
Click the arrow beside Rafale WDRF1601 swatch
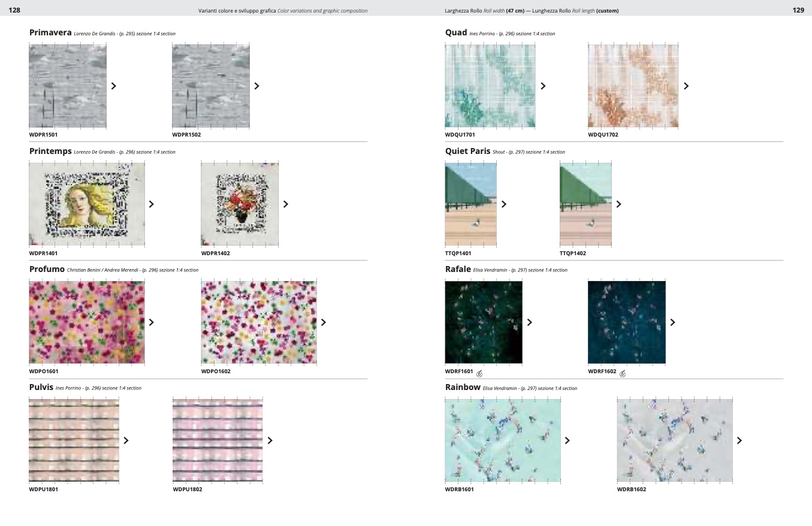530,322
